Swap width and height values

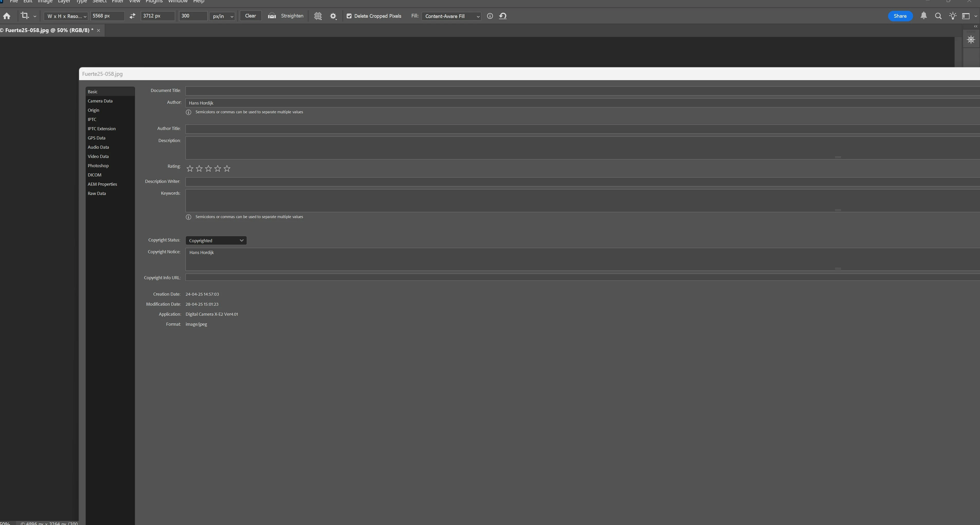coord(133,16)
